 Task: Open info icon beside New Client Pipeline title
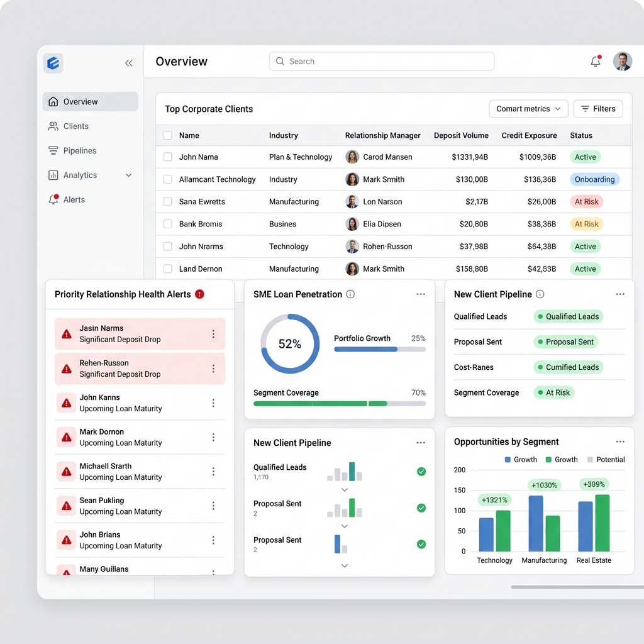pos(540,294)
